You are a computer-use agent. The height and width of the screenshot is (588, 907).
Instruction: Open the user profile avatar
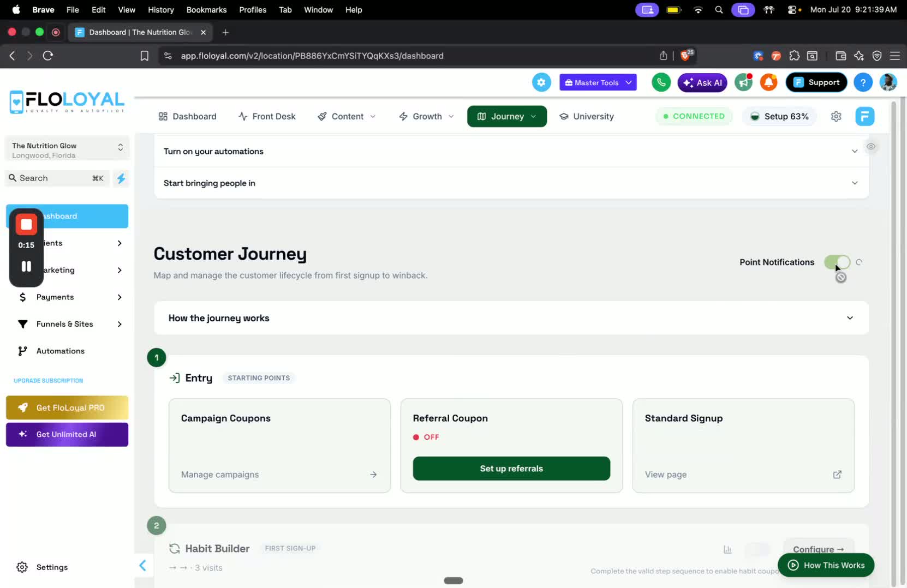[x=888, y=82]
